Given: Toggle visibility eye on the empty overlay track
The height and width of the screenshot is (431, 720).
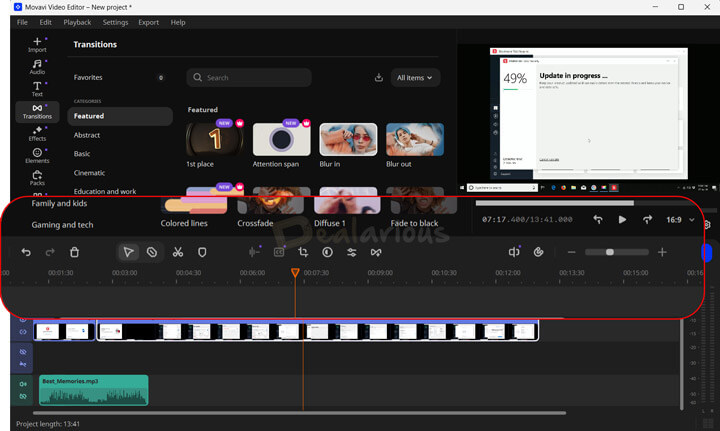Looking at the screenshot, I should pos(23,352).
